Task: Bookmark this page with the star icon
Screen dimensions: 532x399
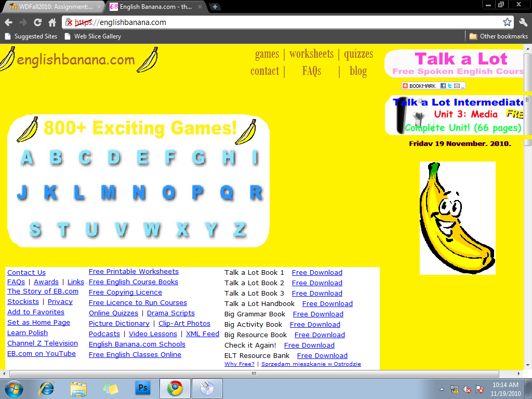Action: (x=507, y=22)
